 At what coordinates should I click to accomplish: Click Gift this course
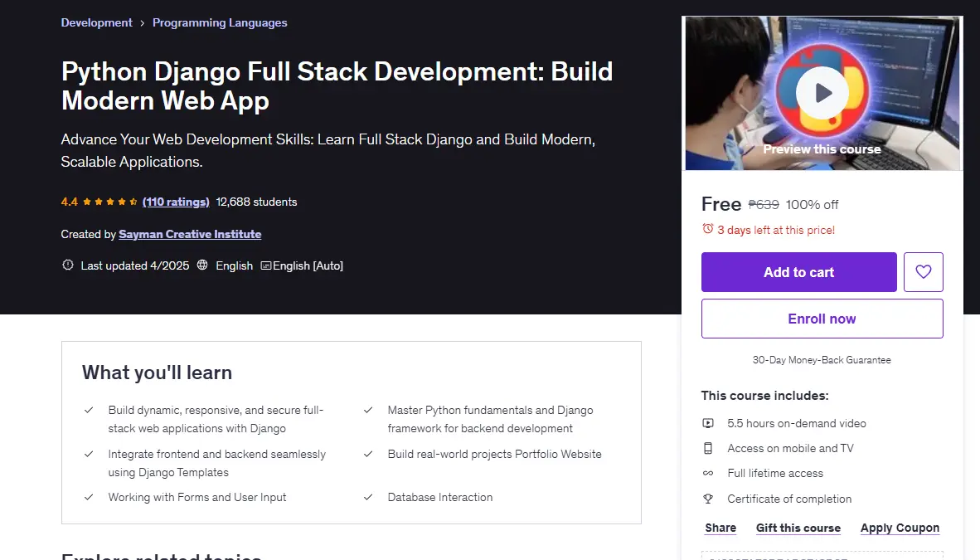click(798, 528)
